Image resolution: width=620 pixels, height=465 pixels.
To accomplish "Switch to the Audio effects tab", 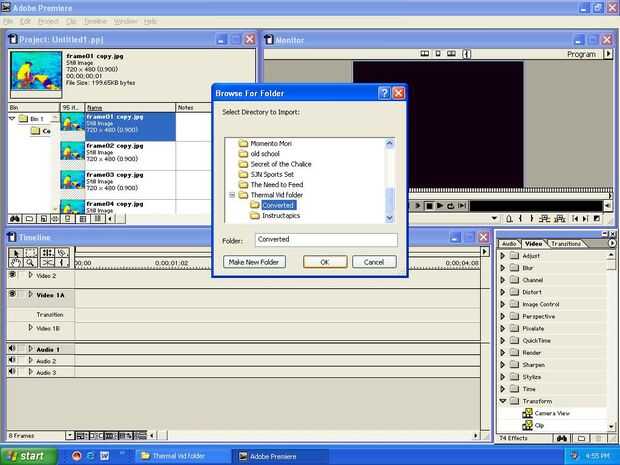I will pos(509,244).
